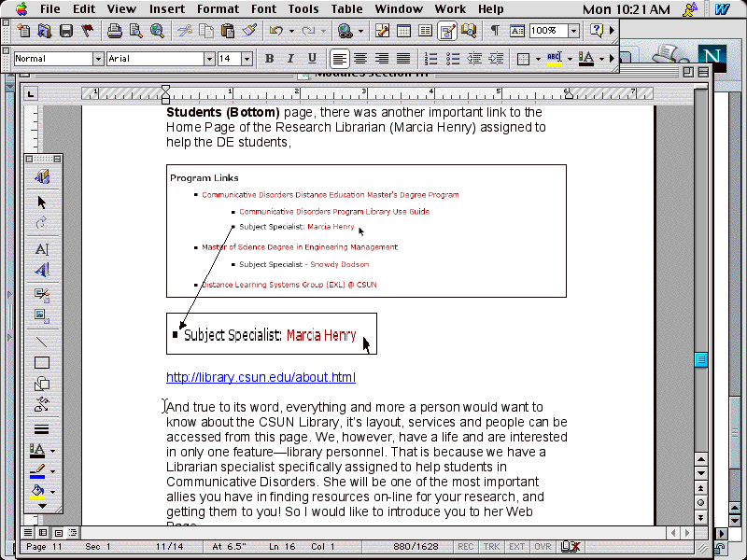Select the Format Painter brush
Viewport: 747px width, 560px height.
[x=249, y=31]
